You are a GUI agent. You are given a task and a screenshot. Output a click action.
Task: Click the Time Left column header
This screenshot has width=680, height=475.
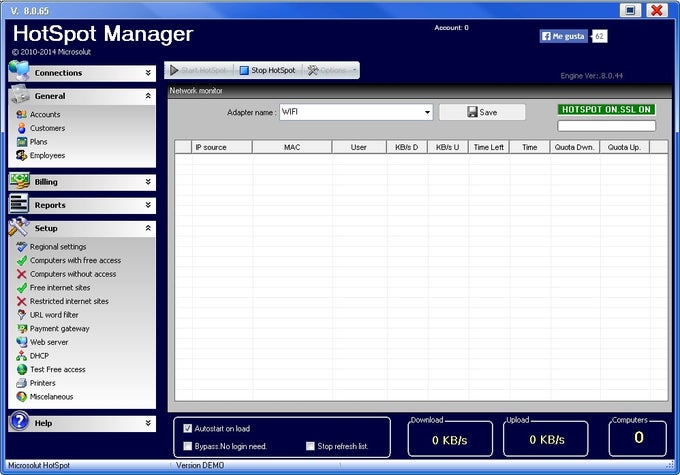489,147
